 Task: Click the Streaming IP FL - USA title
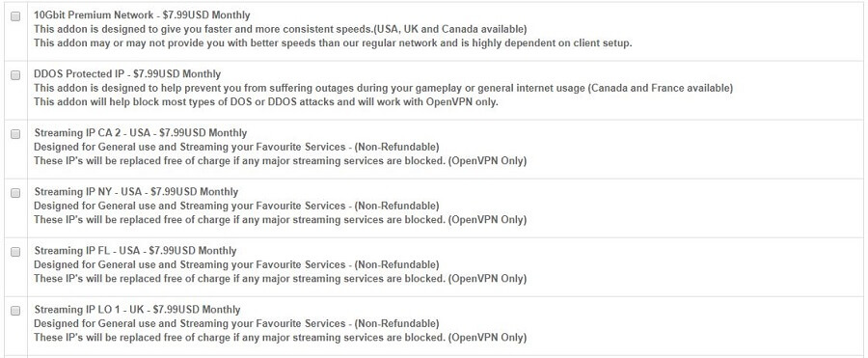click(135, 251)
